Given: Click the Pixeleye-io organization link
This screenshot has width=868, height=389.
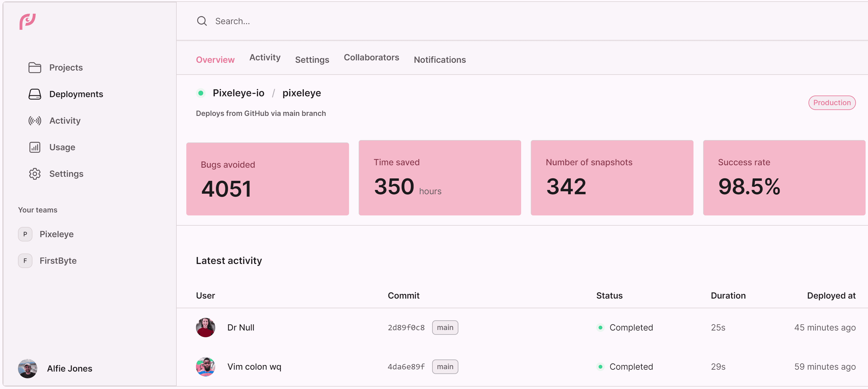Looking at the screenshot, I should pos(238,93).
